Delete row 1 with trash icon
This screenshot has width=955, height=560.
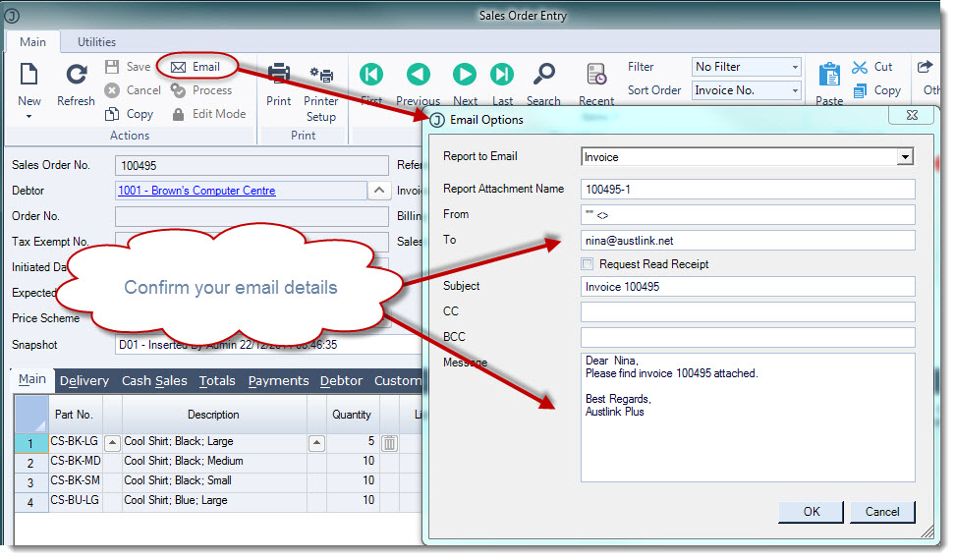(390, 443)
